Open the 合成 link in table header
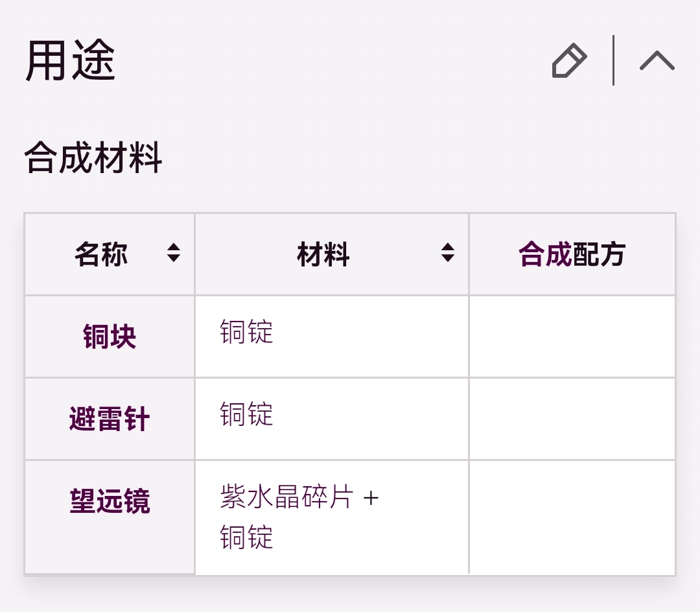This screenshot has height=612, width=700. pyautogui.click(x=544, y=255)
